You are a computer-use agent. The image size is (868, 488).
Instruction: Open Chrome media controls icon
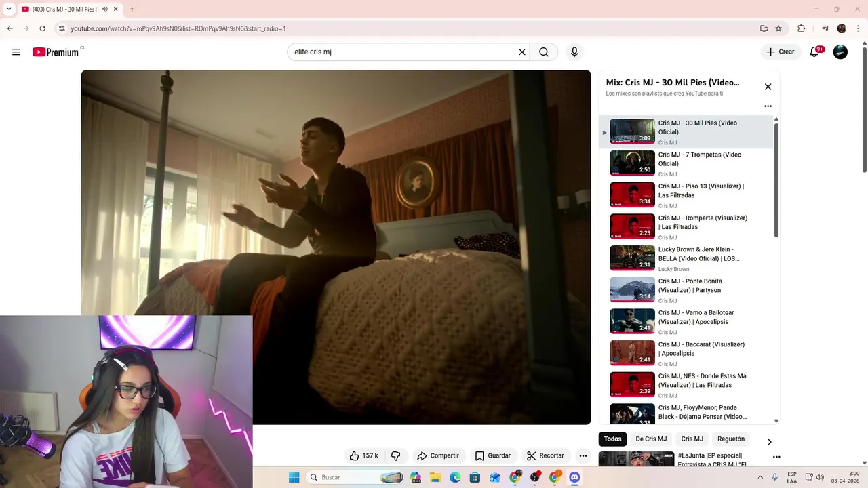825,28
